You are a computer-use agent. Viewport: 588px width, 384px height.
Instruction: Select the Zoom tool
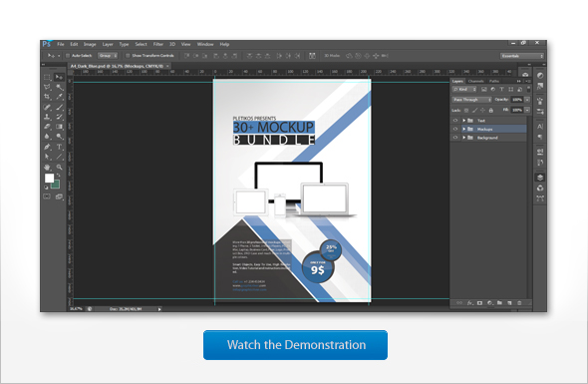click(x=59, y=167)
